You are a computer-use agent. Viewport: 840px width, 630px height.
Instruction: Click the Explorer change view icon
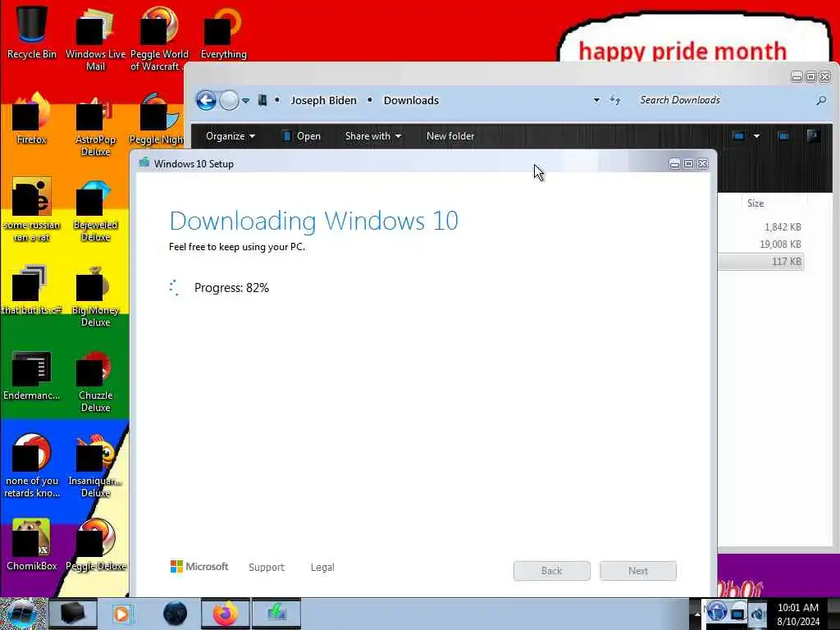pos(739,136)
